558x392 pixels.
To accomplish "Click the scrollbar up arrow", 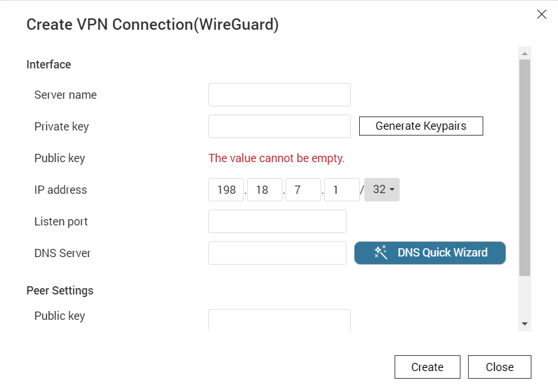I will click(524, 53).
